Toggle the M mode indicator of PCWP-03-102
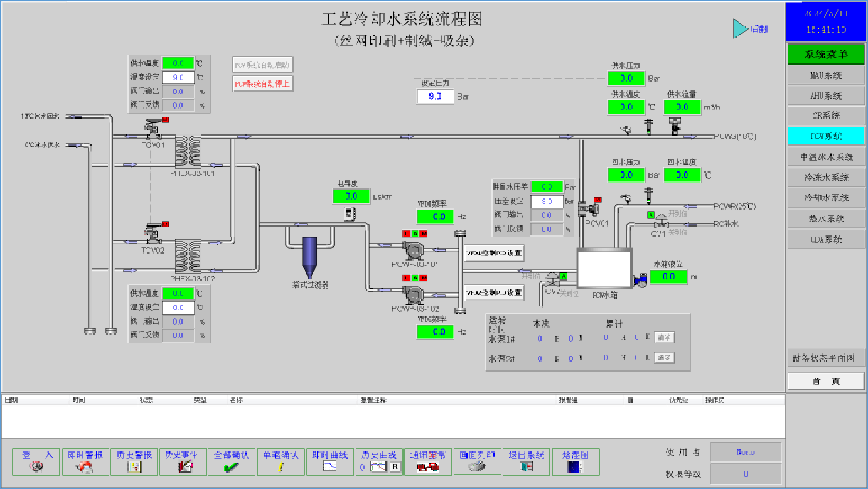This screenshot has height=489, width=868. click(x=423, y=278)
